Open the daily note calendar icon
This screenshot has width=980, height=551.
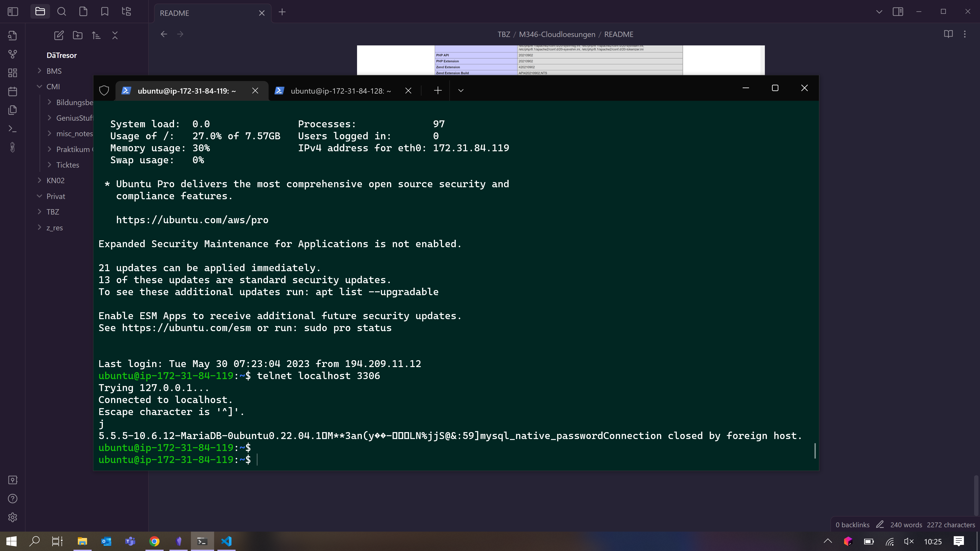pos(13,92)
